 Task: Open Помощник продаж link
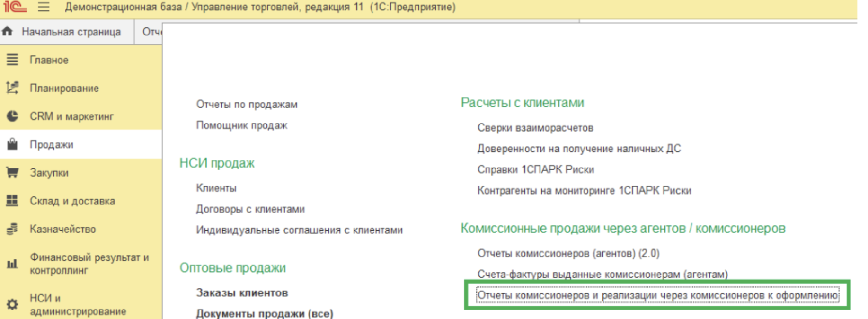(x=241, y=125)
